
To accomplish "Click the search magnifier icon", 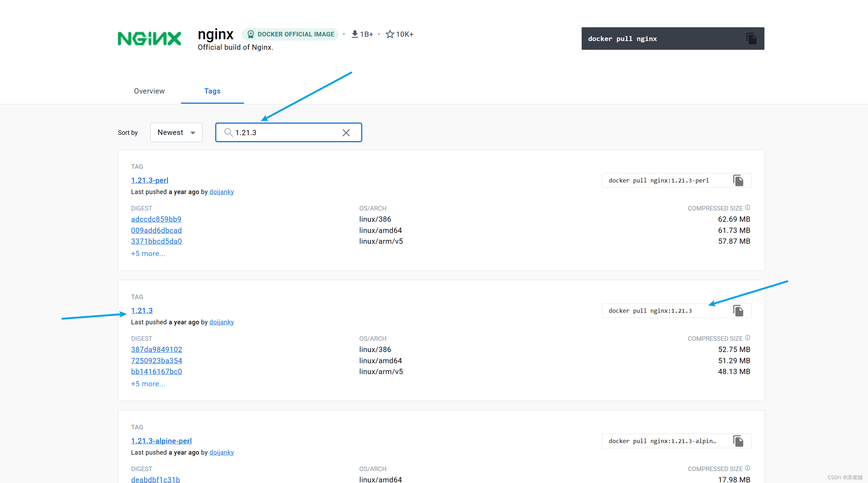I will [x=228, y=132].
